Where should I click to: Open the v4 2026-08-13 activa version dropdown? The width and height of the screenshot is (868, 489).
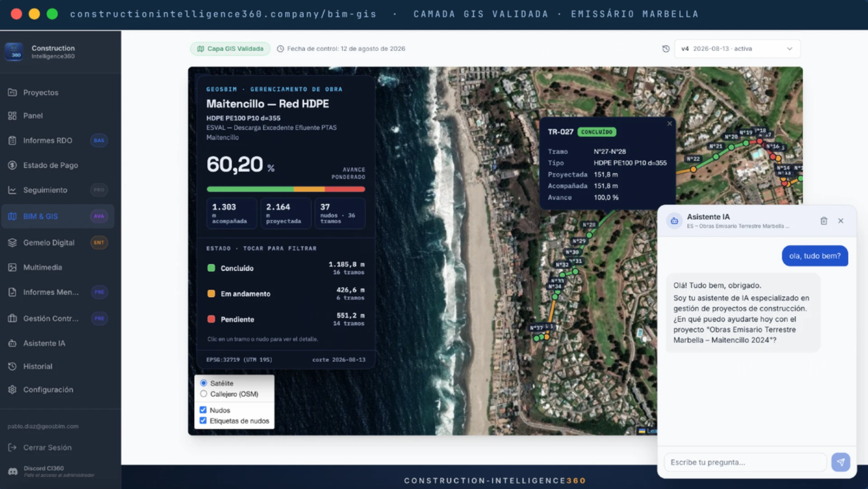[737, 49]
